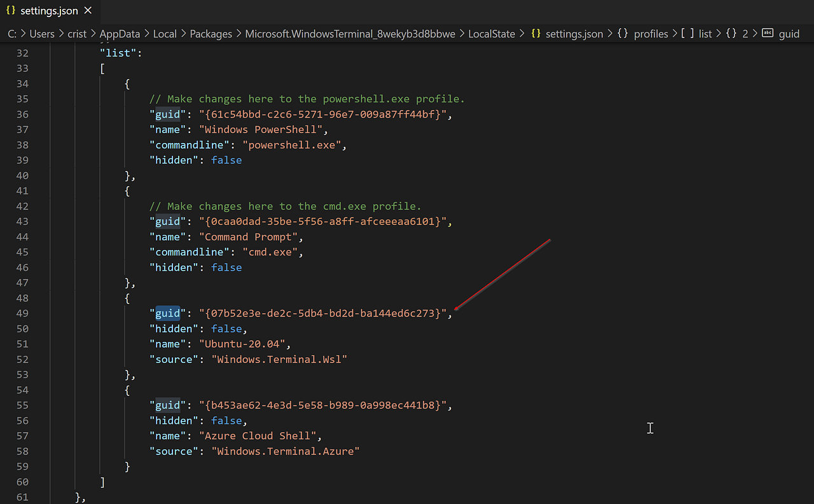The width and height of the screenshot is (814, 504).
Task: Select the AppData breadcrumb entry
Action: pyautogui.click(x=120, y=33)
